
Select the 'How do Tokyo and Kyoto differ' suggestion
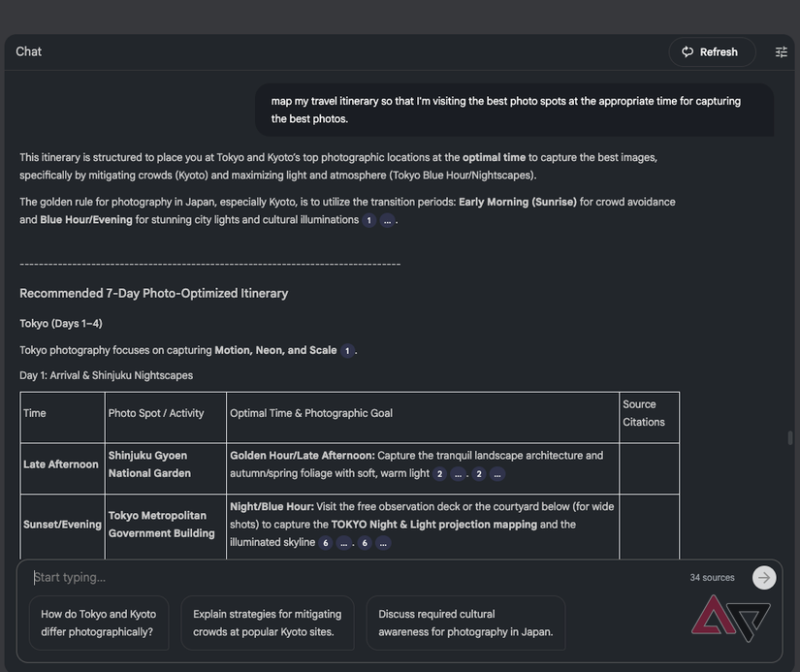[x=99, y=623]
